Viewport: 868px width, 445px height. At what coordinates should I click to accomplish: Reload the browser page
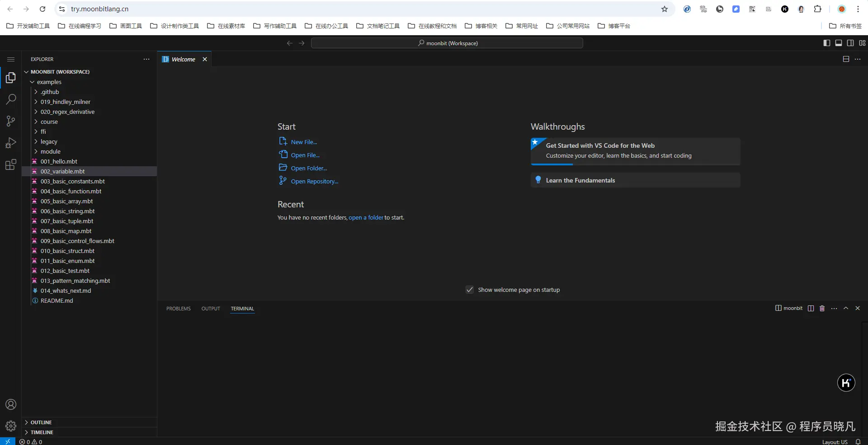coord(42,9)
